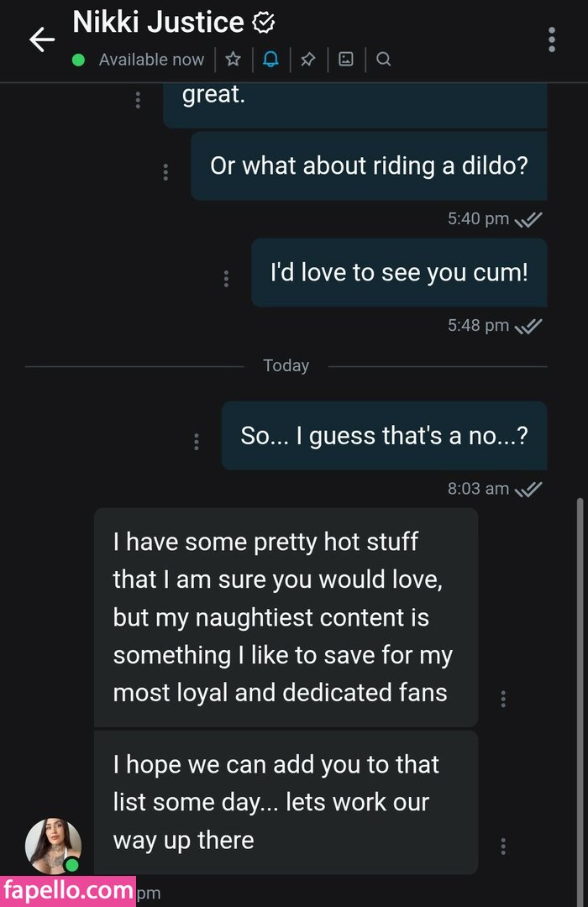Image resolution: width=588 pixels, height=907 pixels.
Task: Open the top-right vertical three-dot menu
Action: [x=551, y=39]
